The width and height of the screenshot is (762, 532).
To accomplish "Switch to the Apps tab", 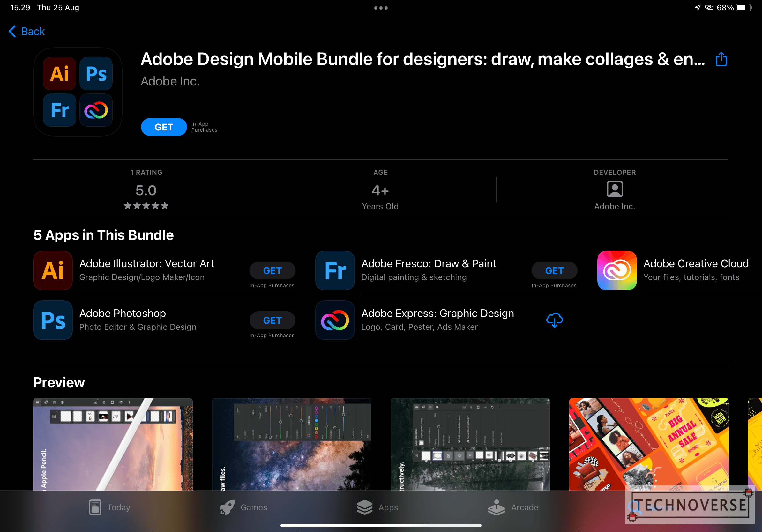I will pyautogui.click(x=377, y=507).
